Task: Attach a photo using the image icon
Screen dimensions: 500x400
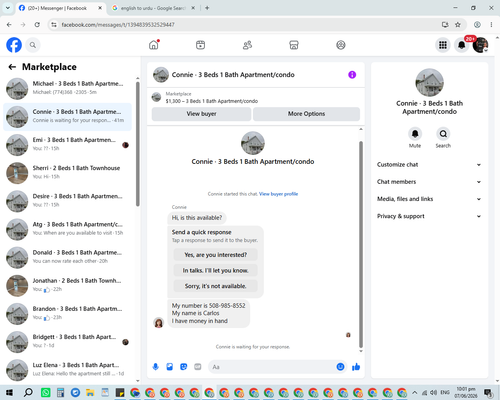Action: [x=169, y=367]
